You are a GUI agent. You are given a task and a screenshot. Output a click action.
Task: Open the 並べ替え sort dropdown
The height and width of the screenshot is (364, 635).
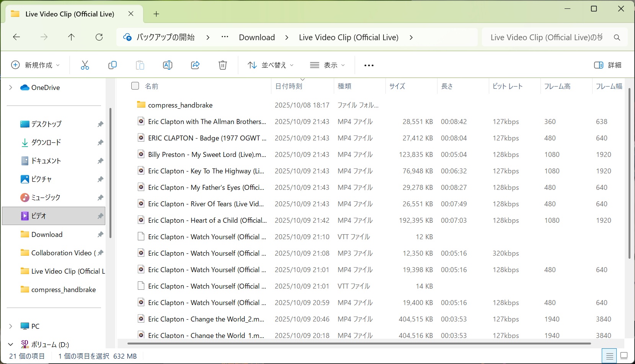[x=270, y=65]
